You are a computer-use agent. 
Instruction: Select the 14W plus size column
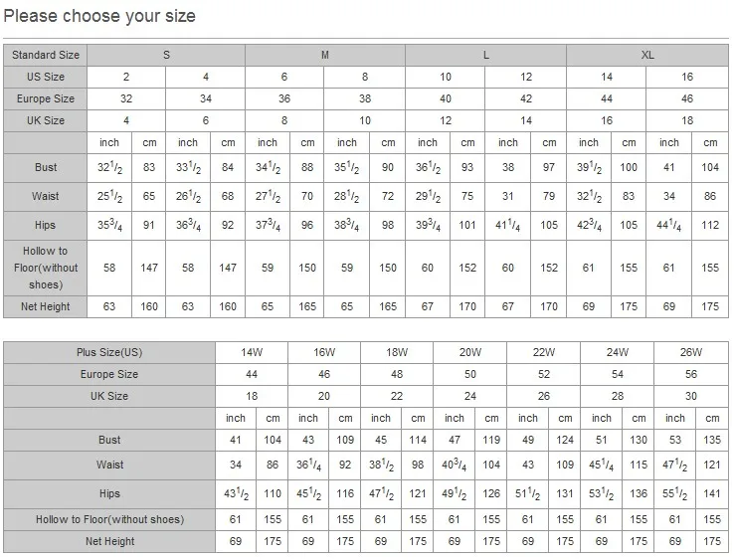[x=252, y=352]
